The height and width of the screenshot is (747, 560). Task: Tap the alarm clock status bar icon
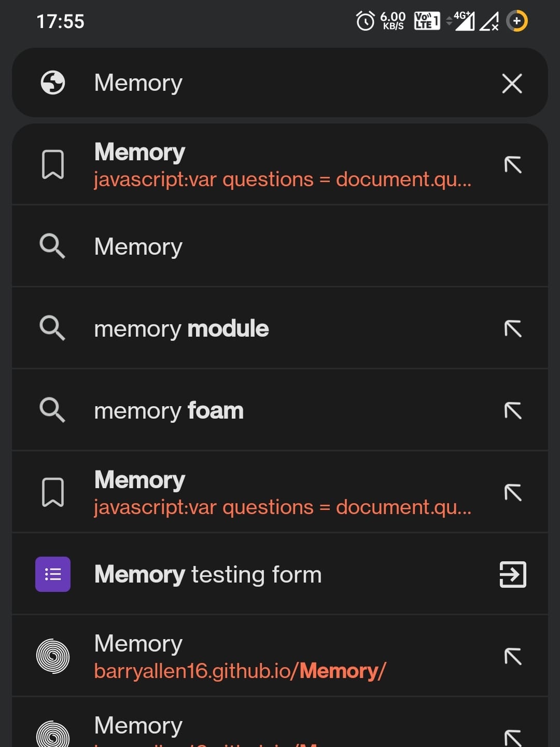tap(365, 21)
